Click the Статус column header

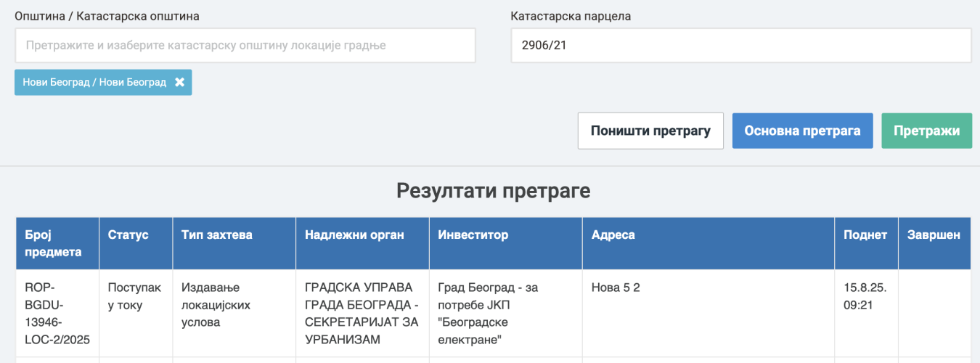[x=128, y=235]
